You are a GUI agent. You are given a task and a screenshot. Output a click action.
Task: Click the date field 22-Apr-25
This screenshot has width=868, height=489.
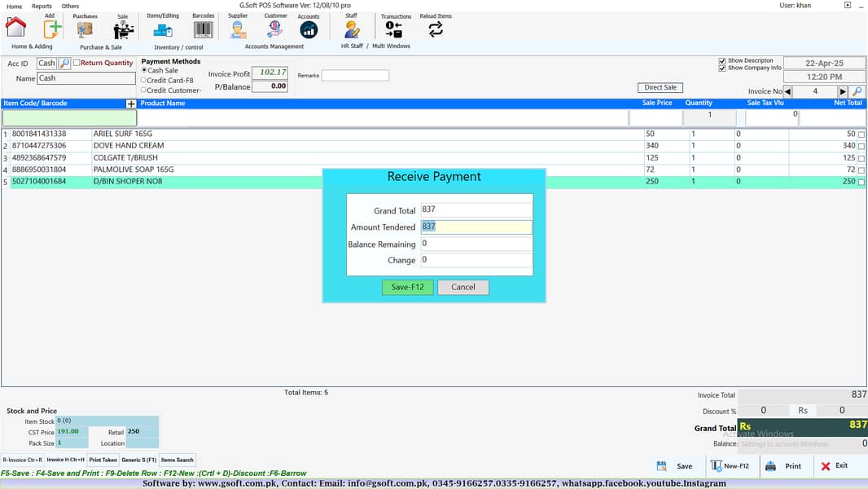click(x=824, y=63)
